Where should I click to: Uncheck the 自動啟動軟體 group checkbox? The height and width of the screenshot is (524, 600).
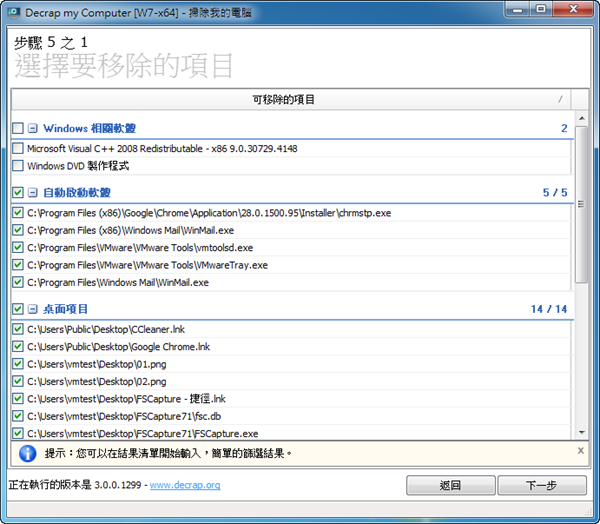(18, 192)
